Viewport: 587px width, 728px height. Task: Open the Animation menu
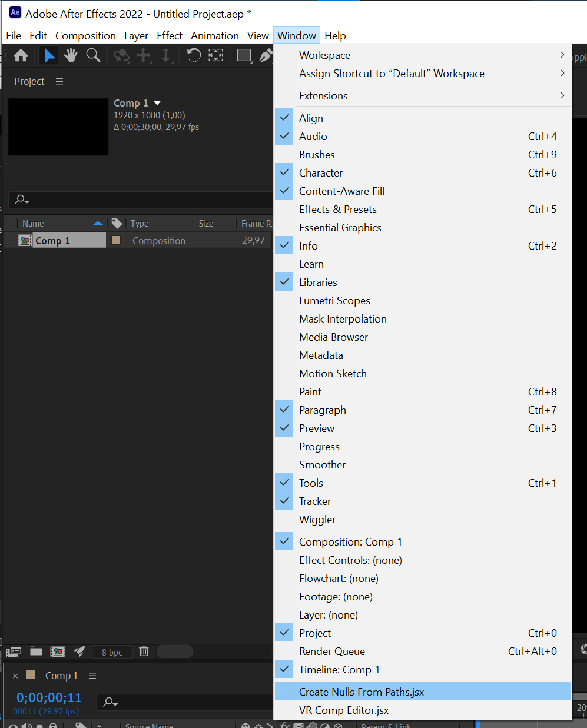[x=215, y=35]
